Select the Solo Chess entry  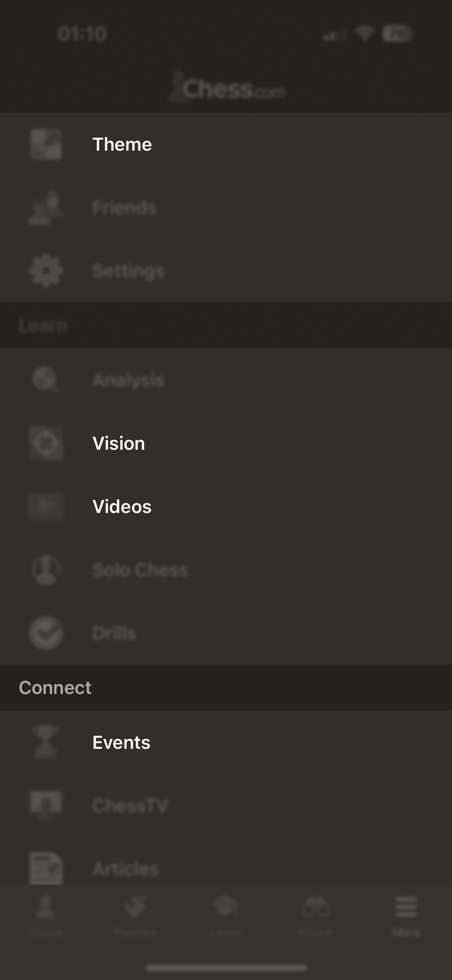226,570
